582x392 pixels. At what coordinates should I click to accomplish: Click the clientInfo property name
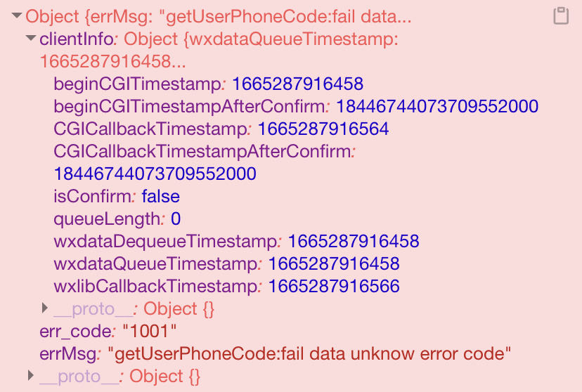(76, 39)
